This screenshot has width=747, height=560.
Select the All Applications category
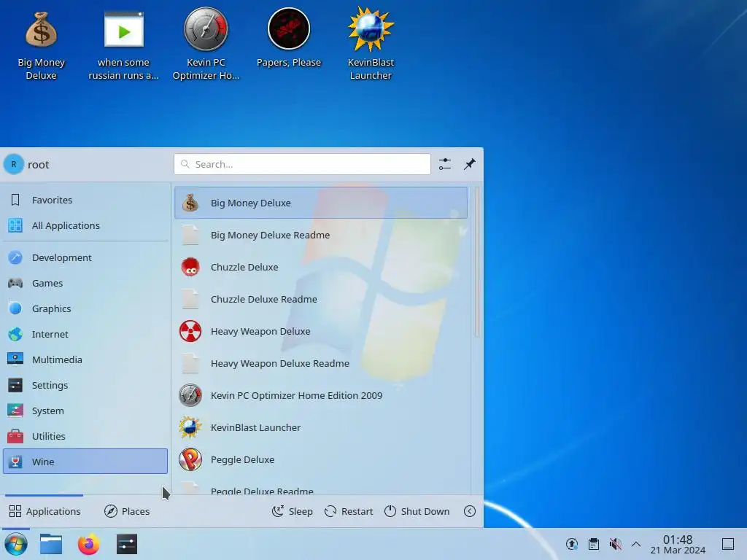[x=85, y=226]
